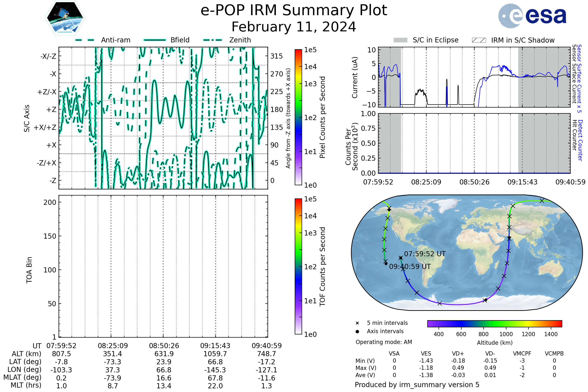Screen dimensions: 588x392
Task: Click the 09:40:59 UT label on map
Action: 410,267
